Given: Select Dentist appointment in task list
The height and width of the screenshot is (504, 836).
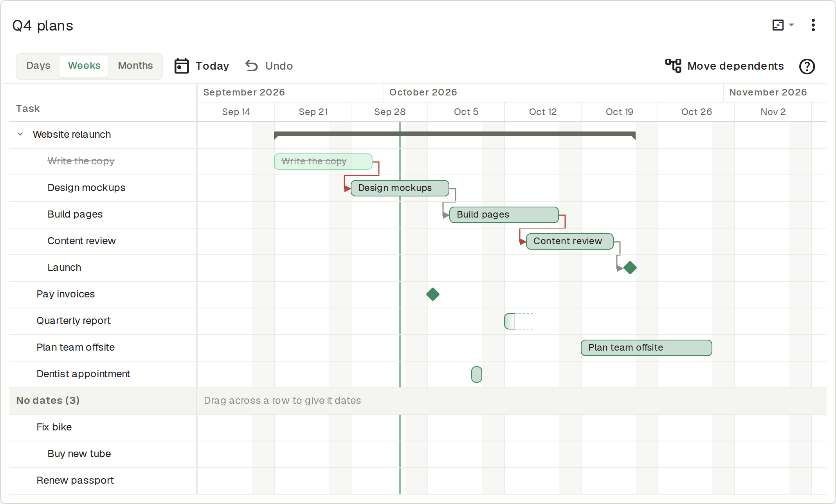Looking at the screenshot, I should pos(83,374).
